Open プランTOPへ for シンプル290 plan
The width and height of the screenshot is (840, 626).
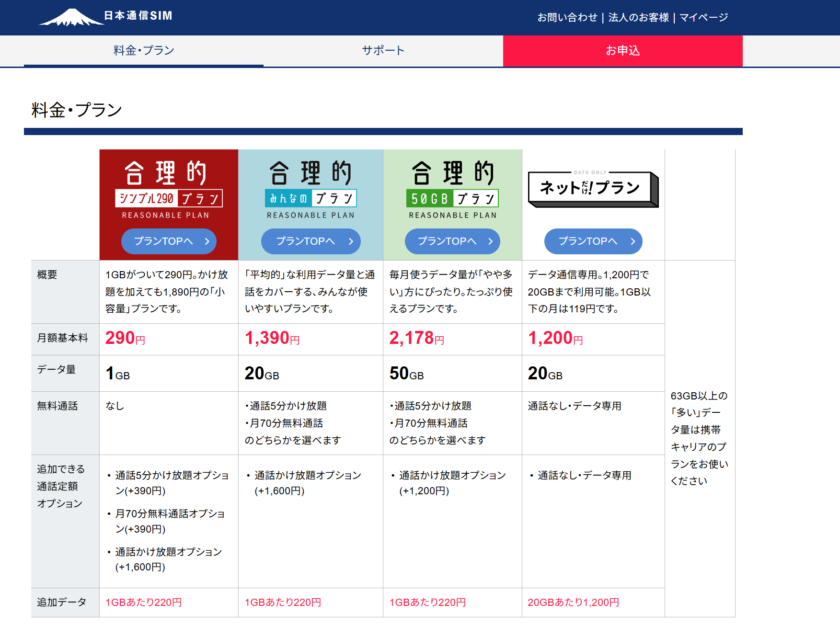169,241
